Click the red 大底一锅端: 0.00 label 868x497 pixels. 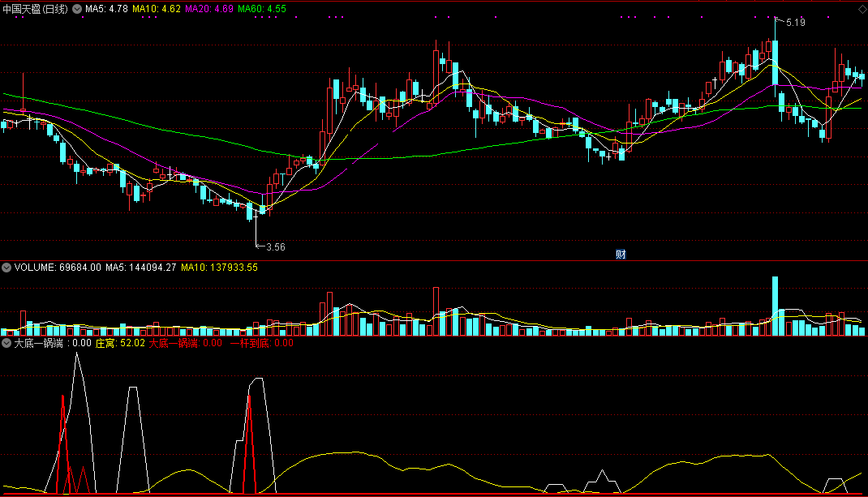click(186, 343)
